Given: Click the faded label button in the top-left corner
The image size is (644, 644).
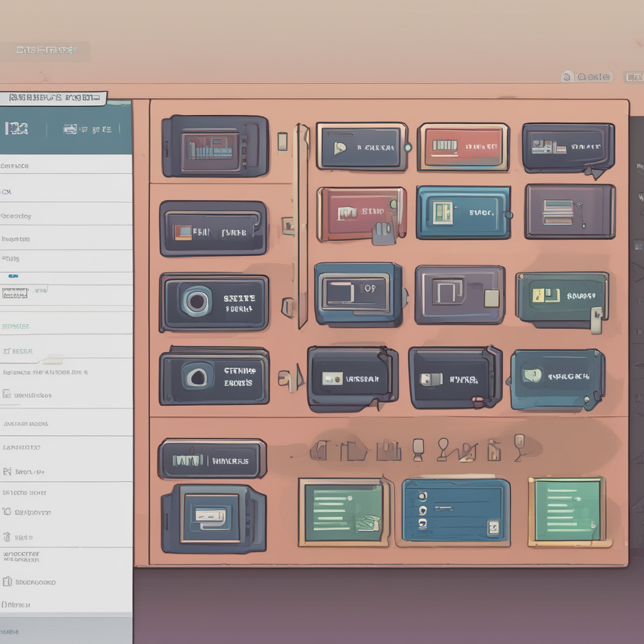Looking at the screenshot, I should coord(45,51).
